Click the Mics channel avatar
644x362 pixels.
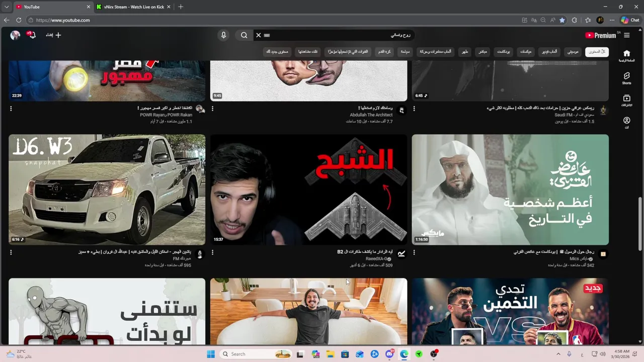tap(603, 254)
